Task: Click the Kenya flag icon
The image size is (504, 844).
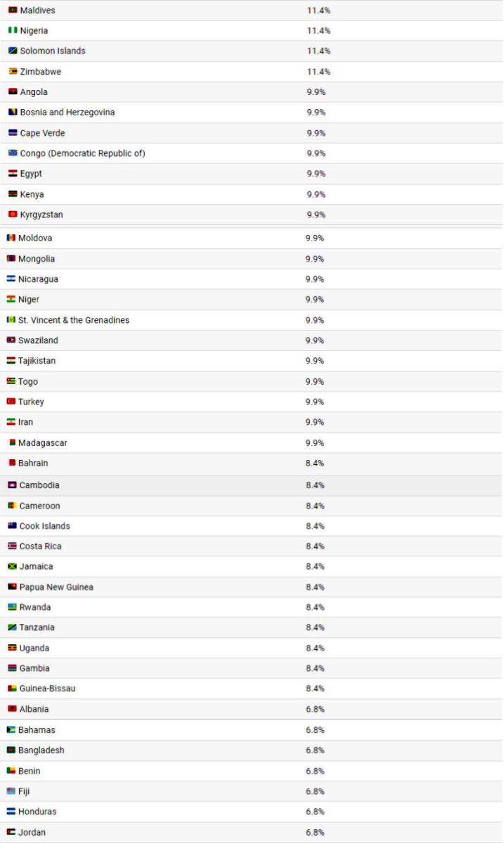Action: coord(13,194)
